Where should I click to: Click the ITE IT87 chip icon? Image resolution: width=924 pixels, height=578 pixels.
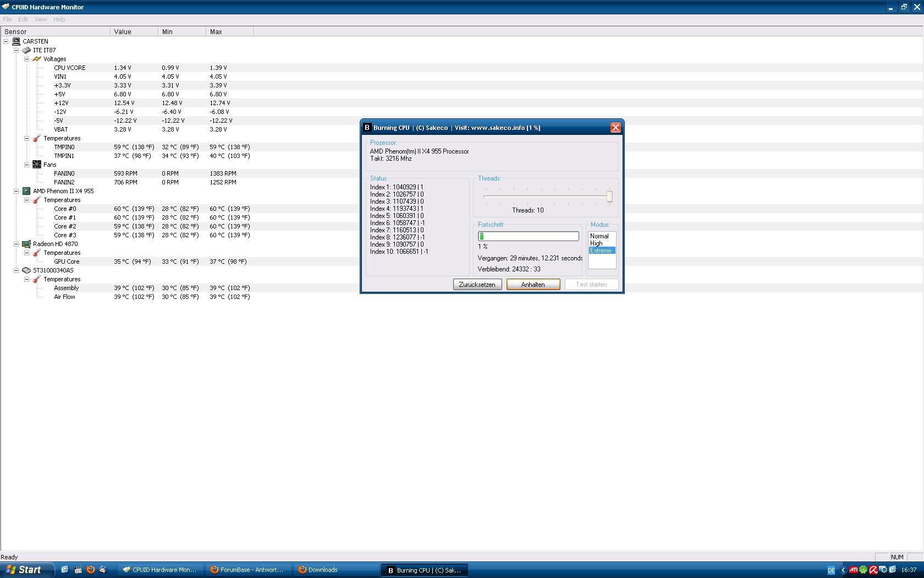pos(26,50)
